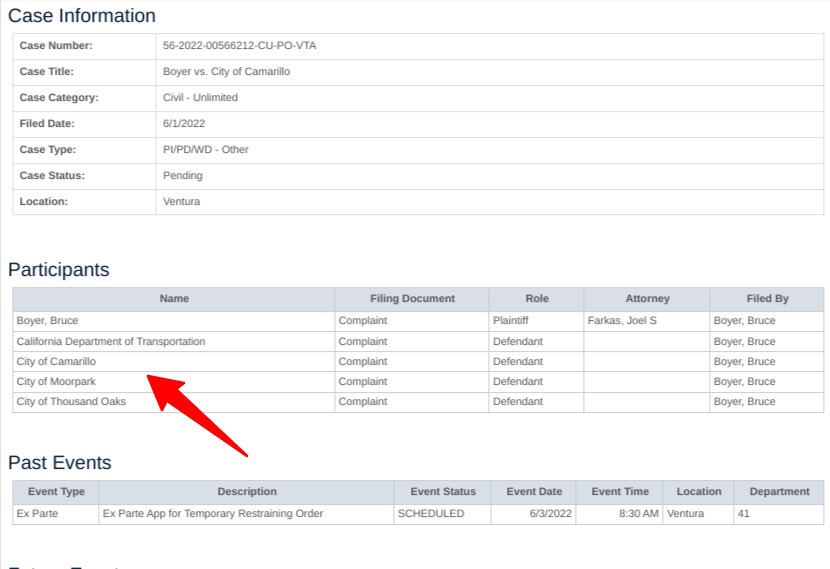Click Complaint for California Department of Transportation
The image size is (830, 569).
[x=363, y=341]
